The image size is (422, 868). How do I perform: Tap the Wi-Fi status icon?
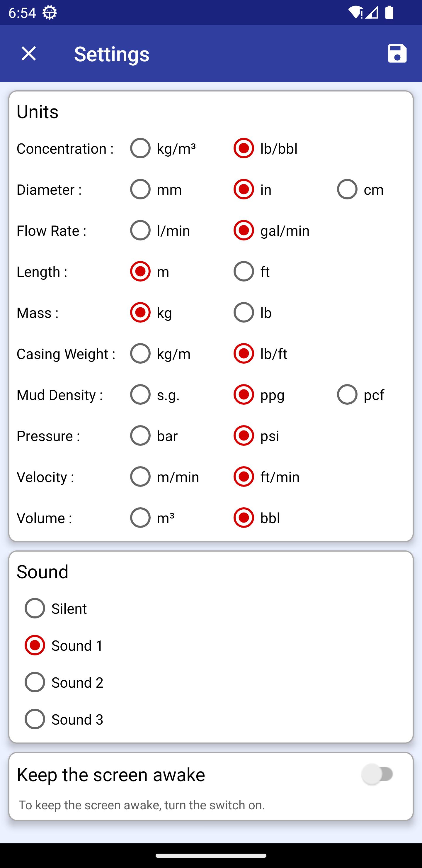coord(355,13)
